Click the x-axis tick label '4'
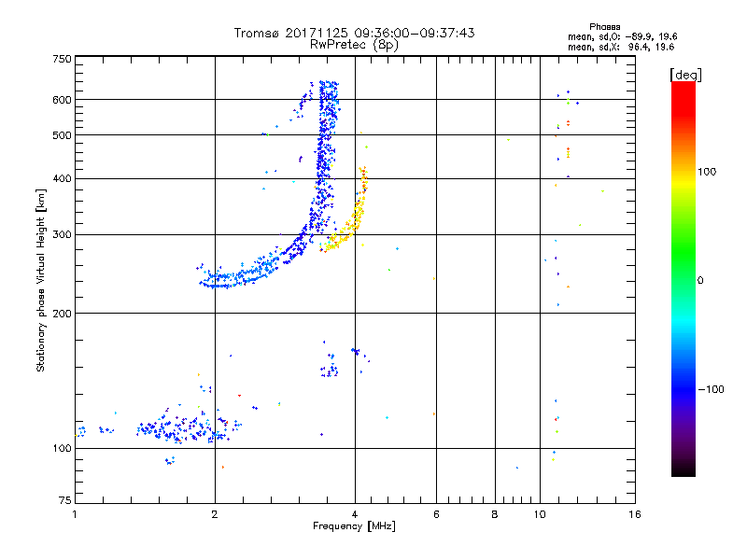 [x=355, y=514]
